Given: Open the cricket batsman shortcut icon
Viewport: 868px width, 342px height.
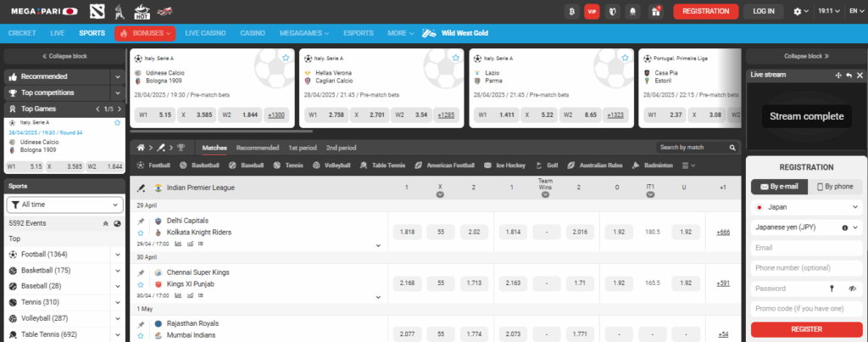Looking at the screenshot, I should click(118, 10).
